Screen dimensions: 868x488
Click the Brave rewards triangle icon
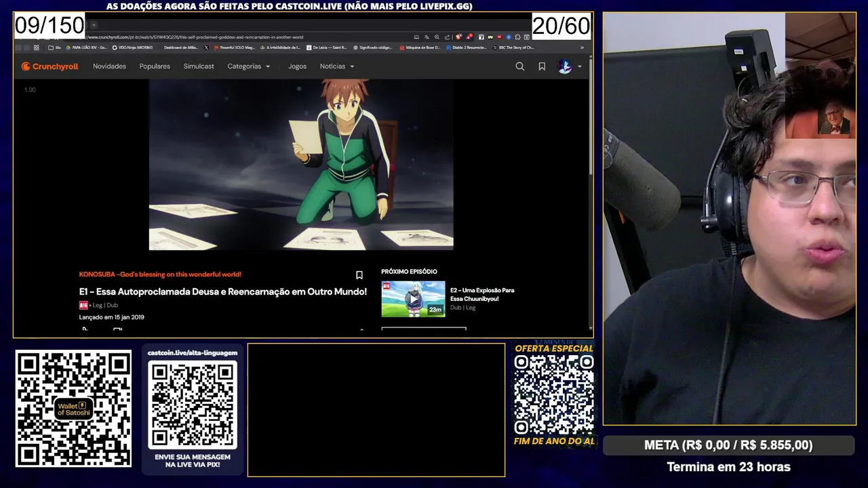[x=469, y=37]
